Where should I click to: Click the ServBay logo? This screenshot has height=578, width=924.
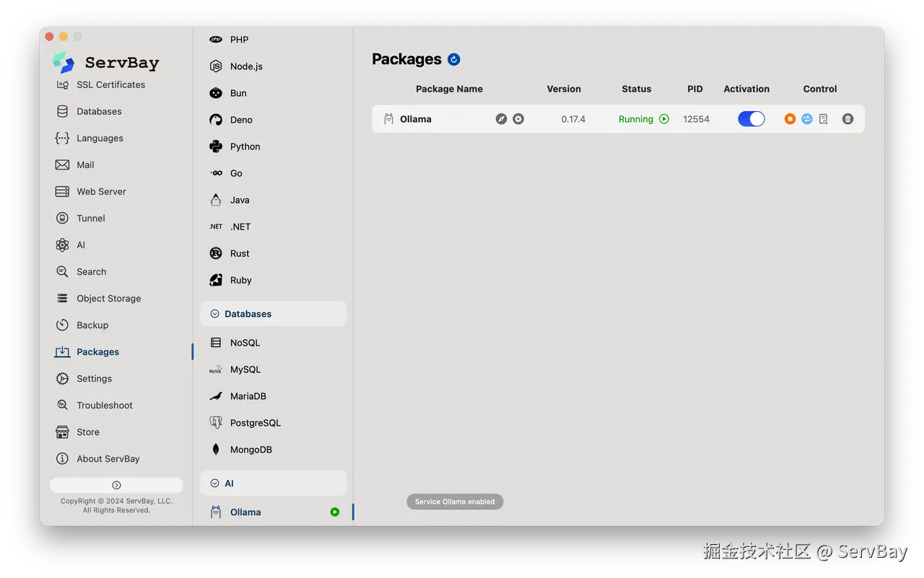(64, 63)
